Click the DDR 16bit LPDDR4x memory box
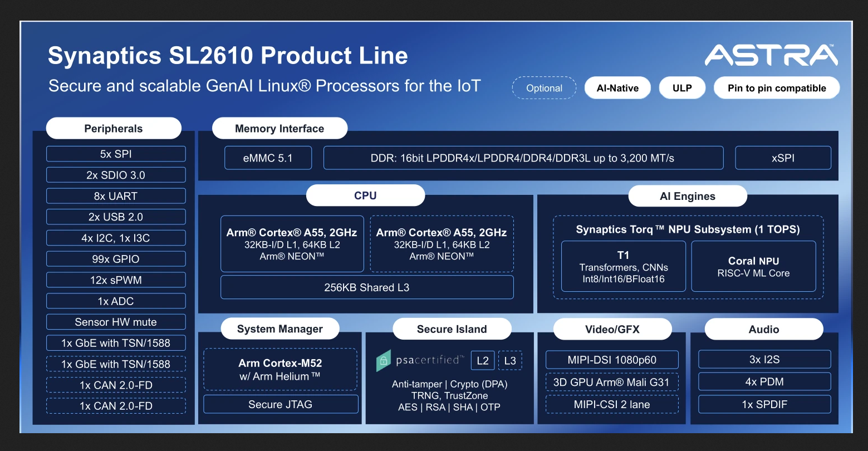The width and height of the screenshot is (868, 451). 523,158
